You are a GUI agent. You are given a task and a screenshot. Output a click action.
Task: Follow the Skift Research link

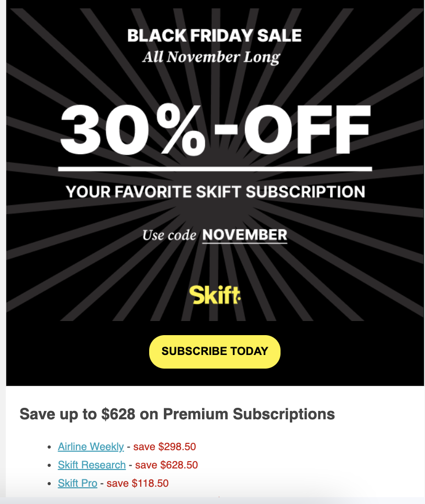[92, 465]
